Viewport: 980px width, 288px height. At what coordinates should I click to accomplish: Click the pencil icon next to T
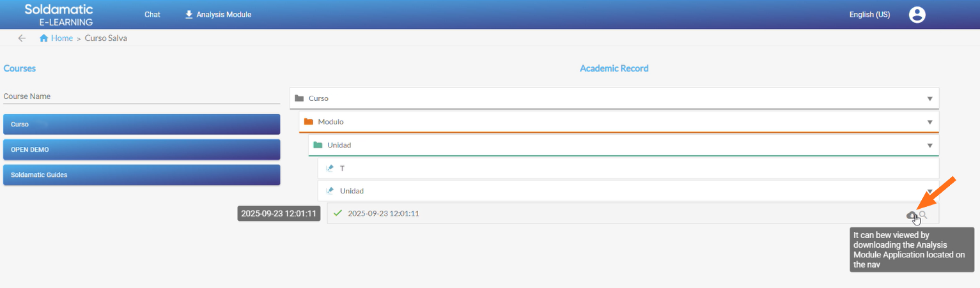coord(330,169)
